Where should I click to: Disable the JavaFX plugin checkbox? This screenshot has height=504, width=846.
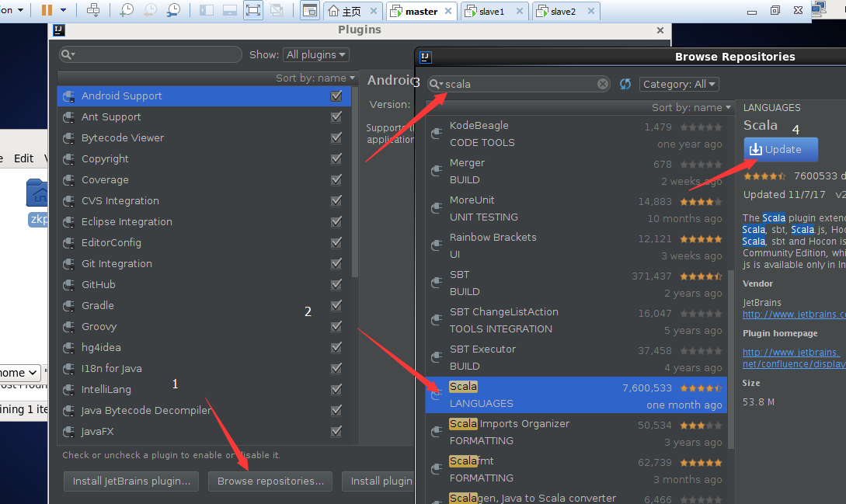336,431
